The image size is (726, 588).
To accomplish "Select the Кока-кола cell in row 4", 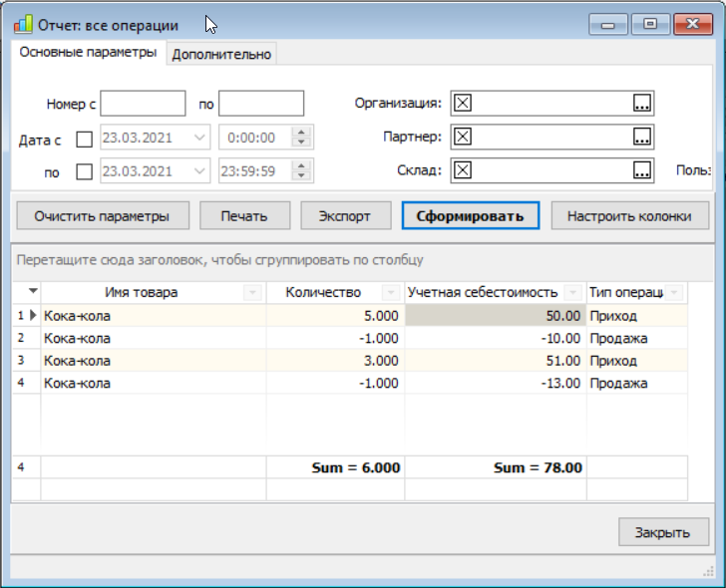I will tap(154, 383).
